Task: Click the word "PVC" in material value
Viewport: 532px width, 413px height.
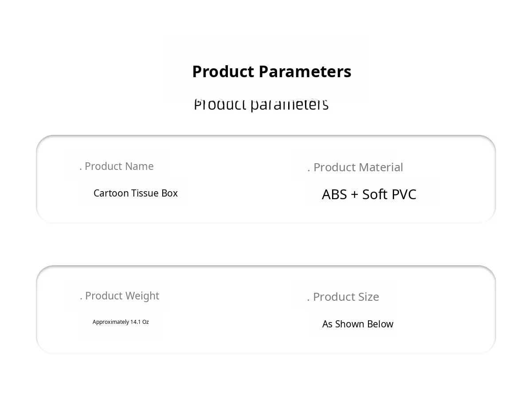Action: click(403, 194)
